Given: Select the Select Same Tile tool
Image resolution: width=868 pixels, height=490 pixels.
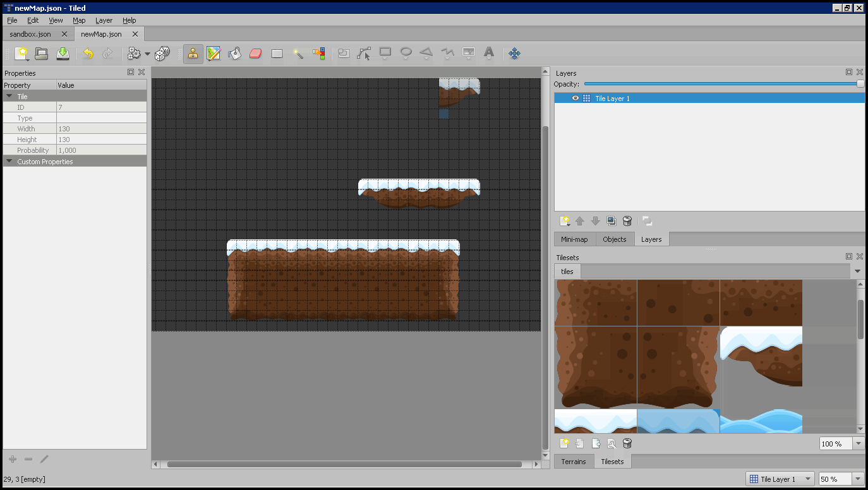Looking at the screenshot, I should pos(319,54).
